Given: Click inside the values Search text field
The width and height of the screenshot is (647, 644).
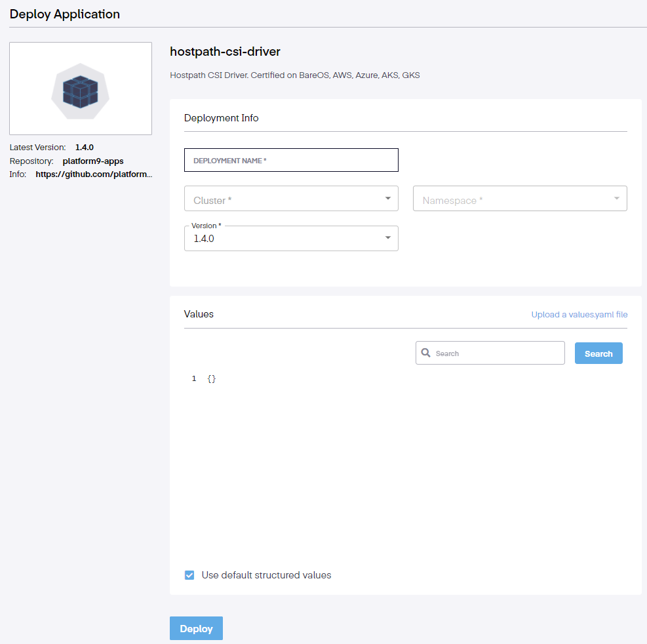Looking at the screenshot, I should tap(495, 353).
